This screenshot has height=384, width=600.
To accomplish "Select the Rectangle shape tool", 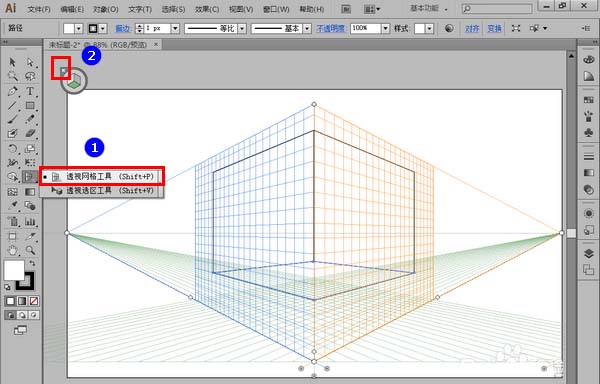I will tap(30, 105).
